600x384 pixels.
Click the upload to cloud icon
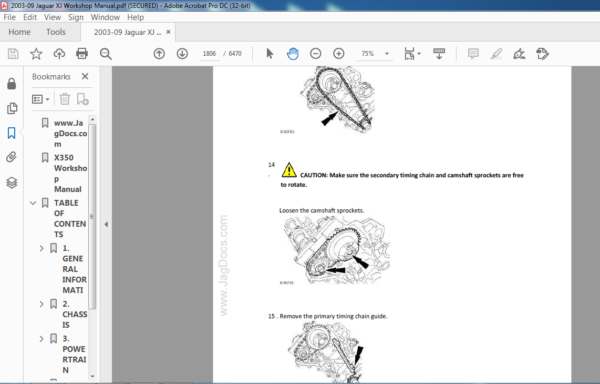59,54
